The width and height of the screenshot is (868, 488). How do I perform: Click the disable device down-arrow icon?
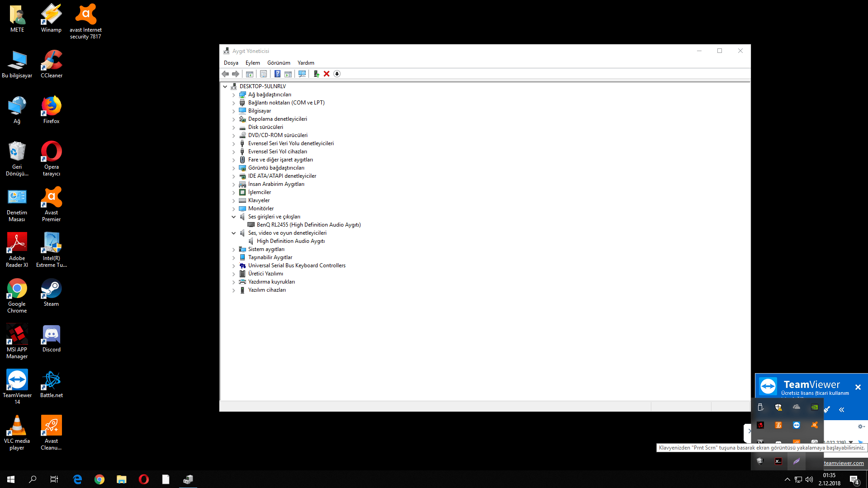click(x=337, y=74)
